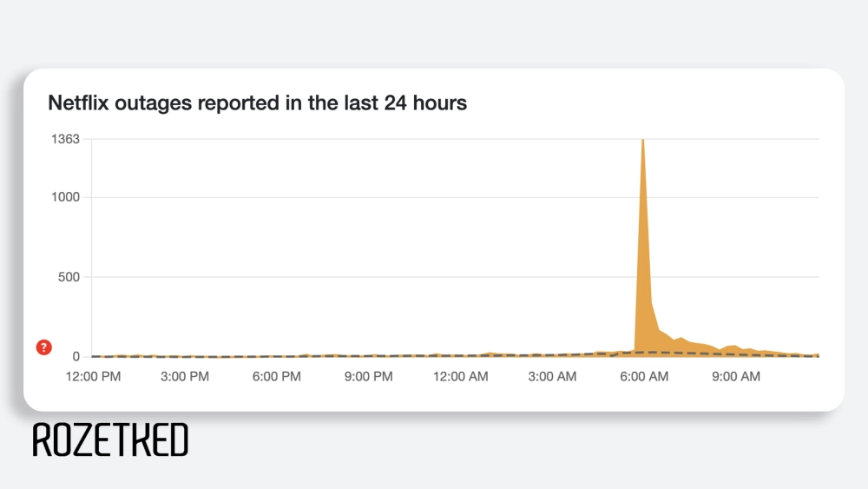Click the dashed baseline above 6:00 PM
Viewport: 868px width, 489px height.
pos(277,356)
